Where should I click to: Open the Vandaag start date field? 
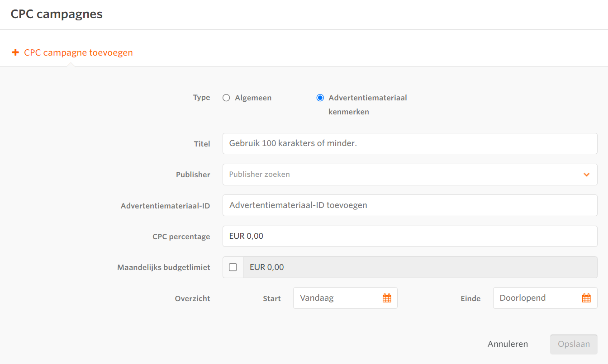pos(337,298)
